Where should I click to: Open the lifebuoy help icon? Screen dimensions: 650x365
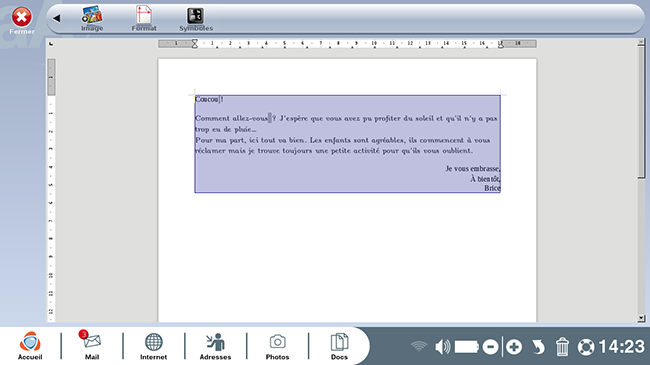point(586,347)
